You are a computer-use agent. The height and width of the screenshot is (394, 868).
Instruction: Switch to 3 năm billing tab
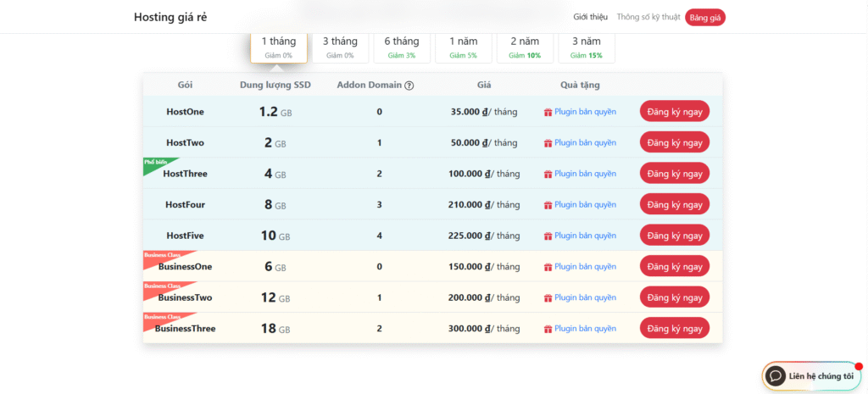[x=587, y=47]
